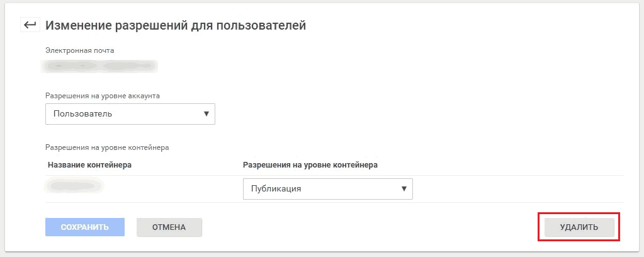
Task: Click the empty area of the container table row
Action: (x=517, y=189)
